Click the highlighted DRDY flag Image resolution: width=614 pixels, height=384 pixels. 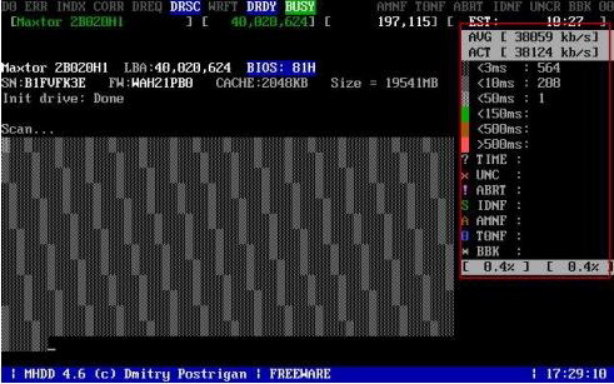pyautogui.click(x=262, y=7)
